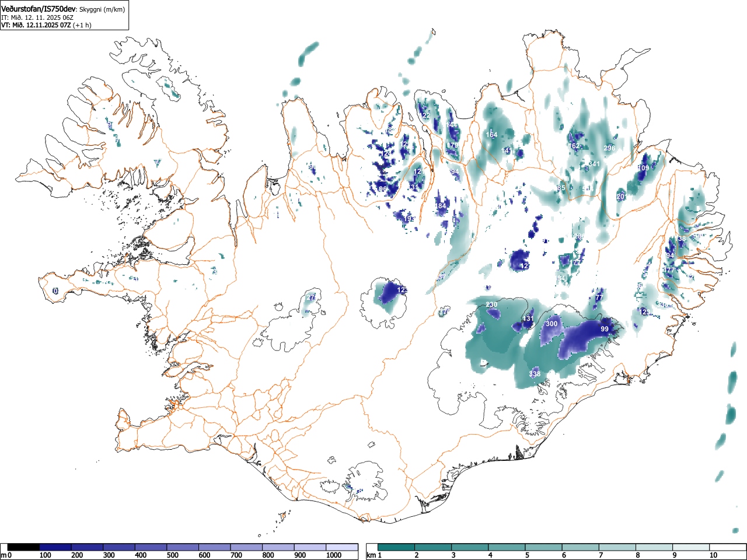Viewport: 747px width, 560px height.
Task: Click the '10' tick label on the km legend
Action: click(713, 555)
